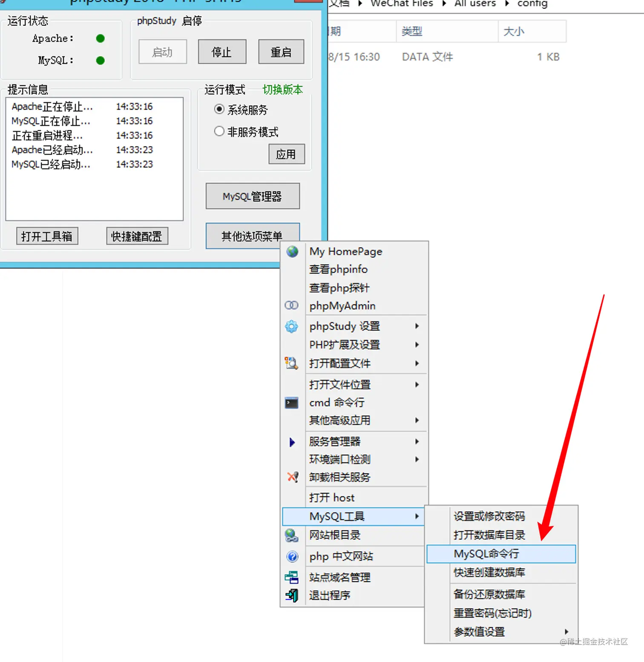Click the disabled 启动 button
Viewport: 644px width, 662px height.
pos(163,52)
